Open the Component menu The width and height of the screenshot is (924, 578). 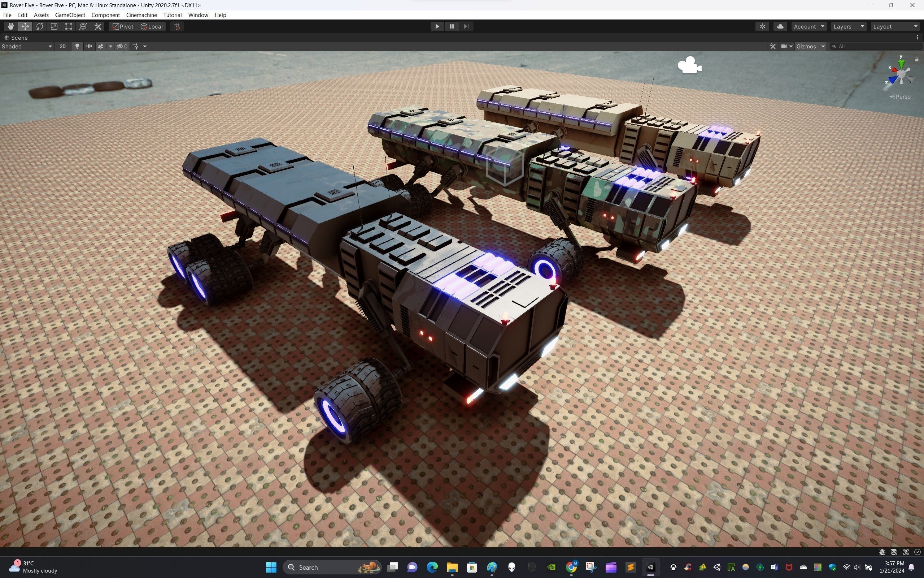click(105, 15)
